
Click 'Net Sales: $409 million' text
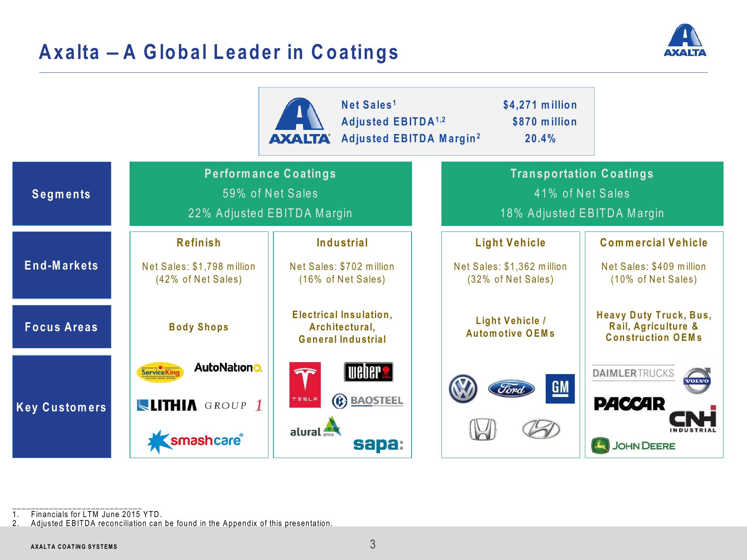[654, 267]
